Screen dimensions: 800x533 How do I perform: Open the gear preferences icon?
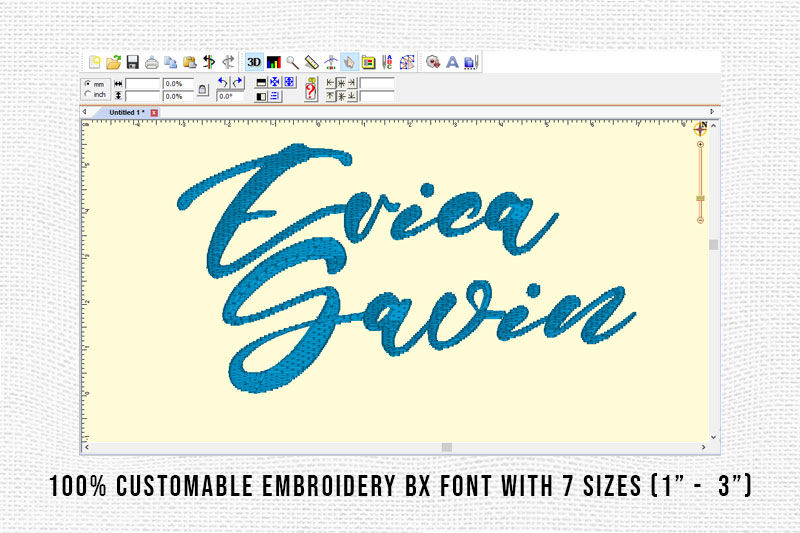click(433, 62)
